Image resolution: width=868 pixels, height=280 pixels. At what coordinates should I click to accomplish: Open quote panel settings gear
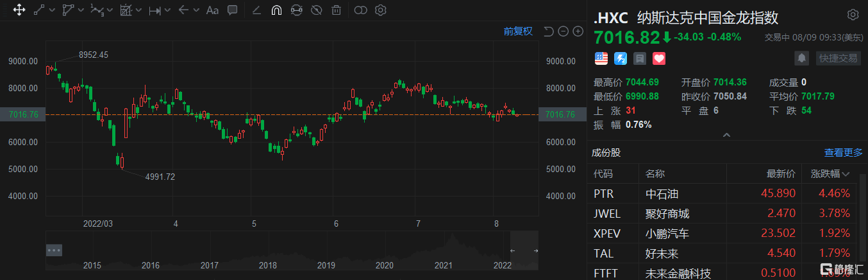(852, 15)
